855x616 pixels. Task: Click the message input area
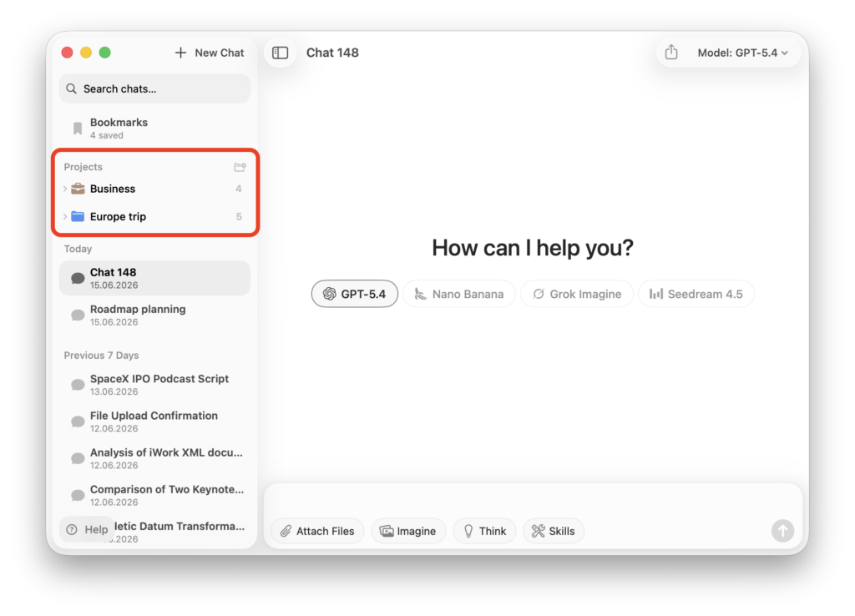pos(533,501)
